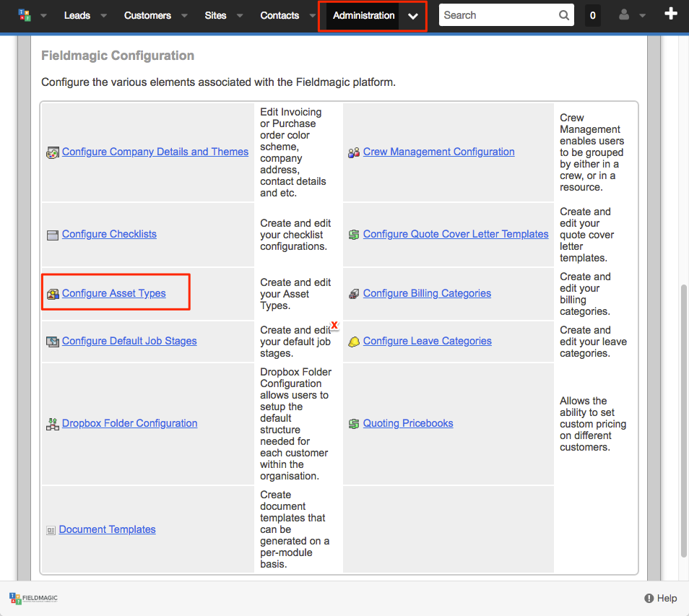
Task: Open the user profile avatar icon
Action: (x=624, y=15)
